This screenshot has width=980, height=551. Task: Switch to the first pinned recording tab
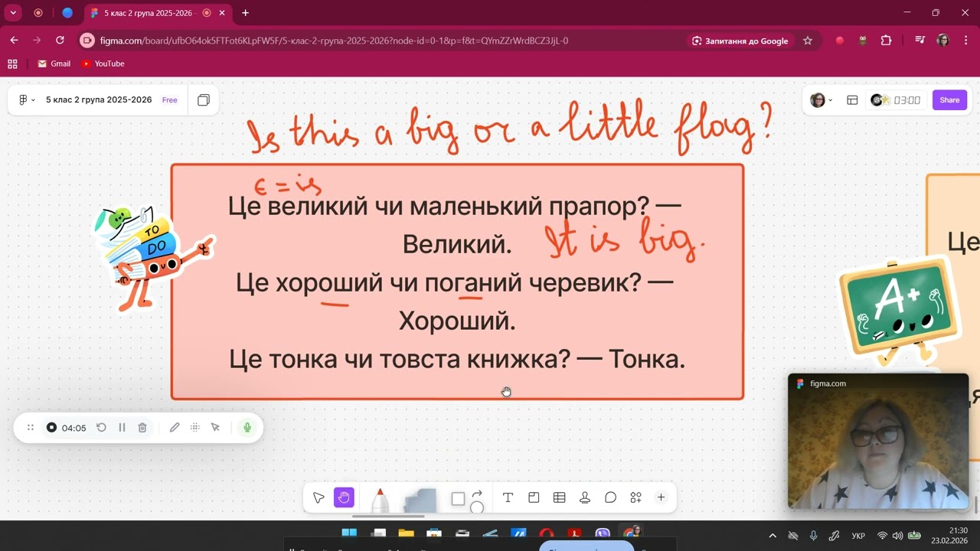click(x=38, y=13)
